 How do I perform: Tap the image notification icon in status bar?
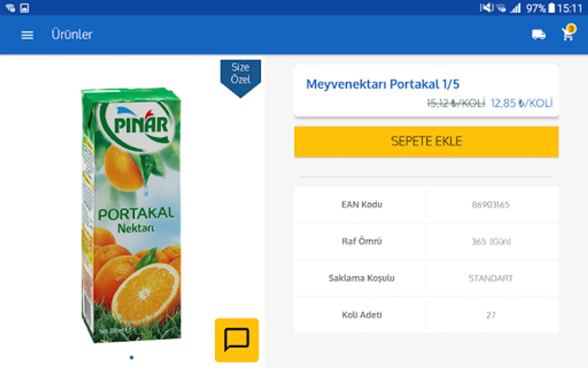[x=24, y=8]
